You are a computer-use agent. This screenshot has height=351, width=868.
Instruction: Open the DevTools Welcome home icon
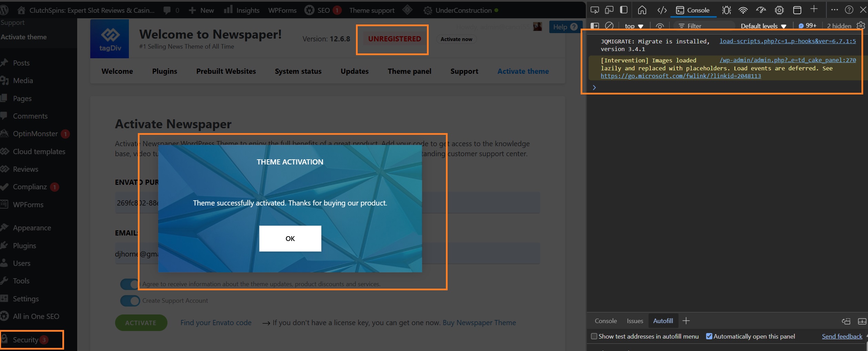pos(642,10)
